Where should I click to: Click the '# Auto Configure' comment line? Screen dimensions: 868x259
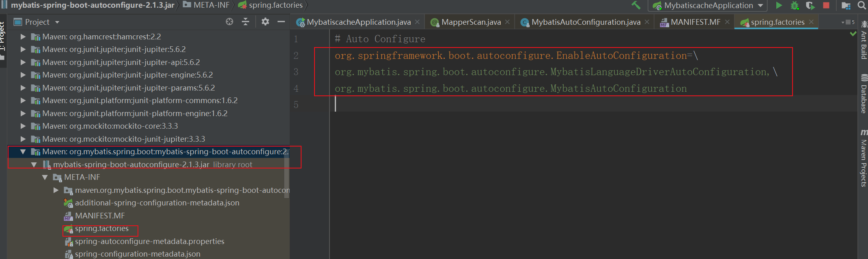click(380, 39)
